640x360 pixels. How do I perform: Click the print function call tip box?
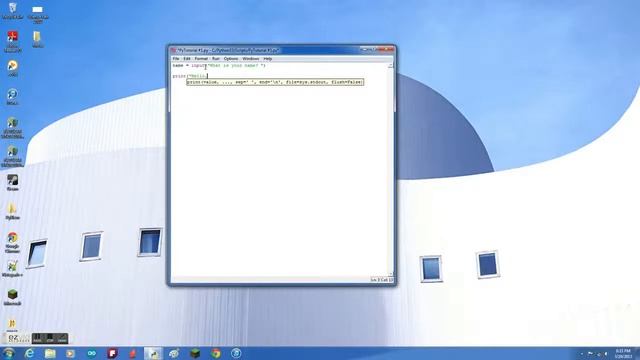click(x=275, y=82)
